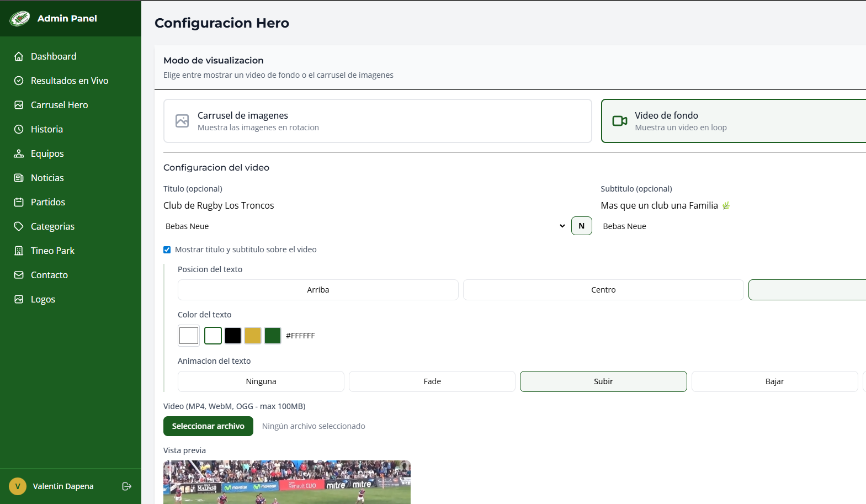Pick the gold text color swatch
This screenshot has width=866, height=504.
(253, 336)
